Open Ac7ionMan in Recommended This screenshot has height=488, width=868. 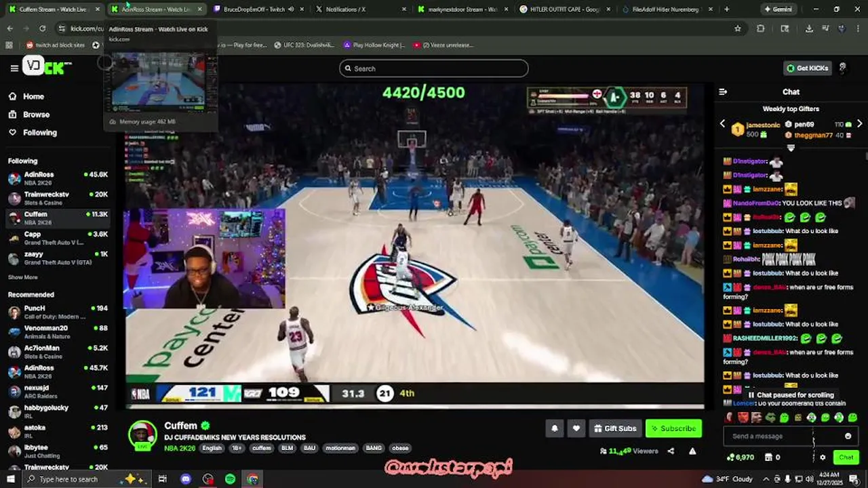click(x=58, y=351)
